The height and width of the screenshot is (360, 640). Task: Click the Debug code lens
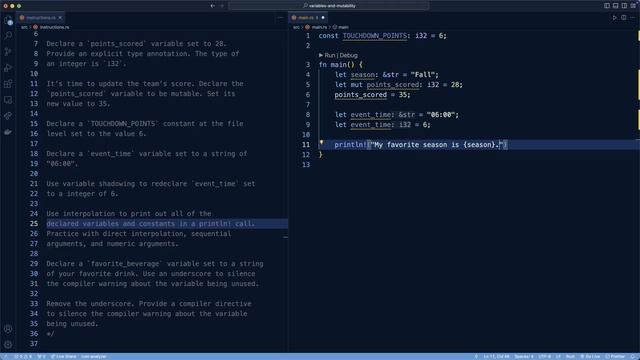coord(348,55)
